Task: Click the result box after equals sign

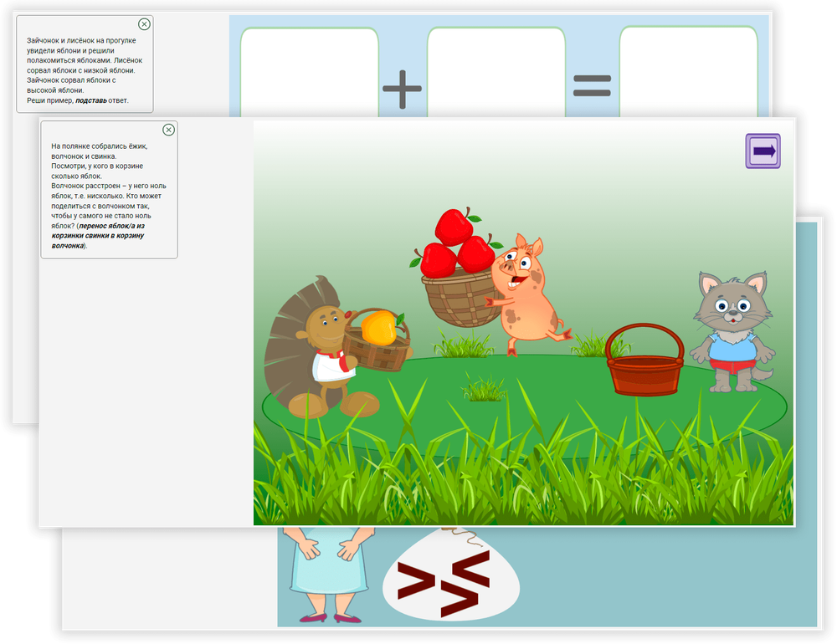Action: (687, 71)
